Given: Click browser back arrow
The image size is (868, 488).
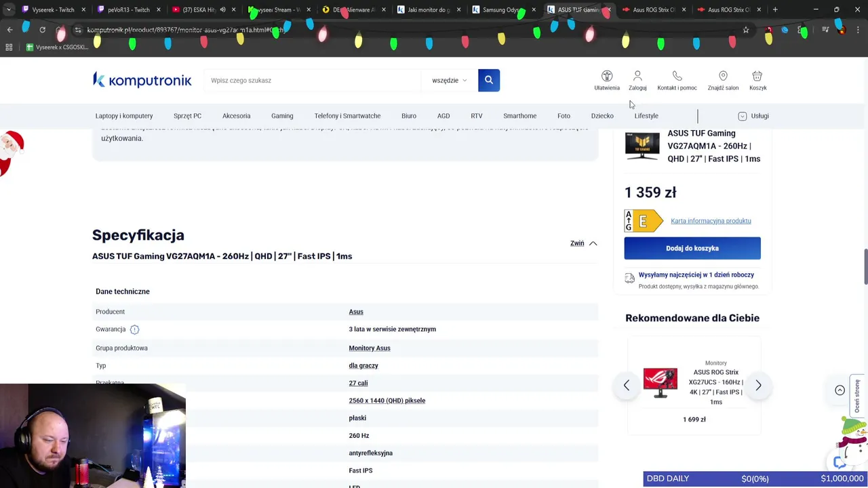Looking at the screenshot, I should coord(9,30).
